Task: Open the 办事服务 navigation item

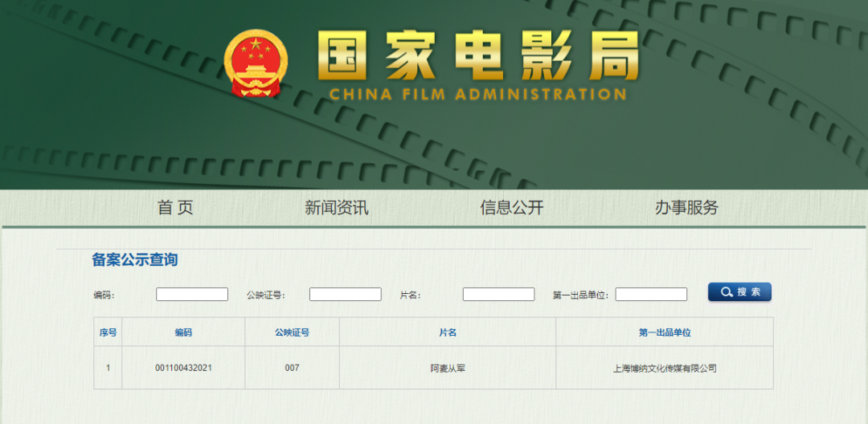Action: [x=686, y=208]
